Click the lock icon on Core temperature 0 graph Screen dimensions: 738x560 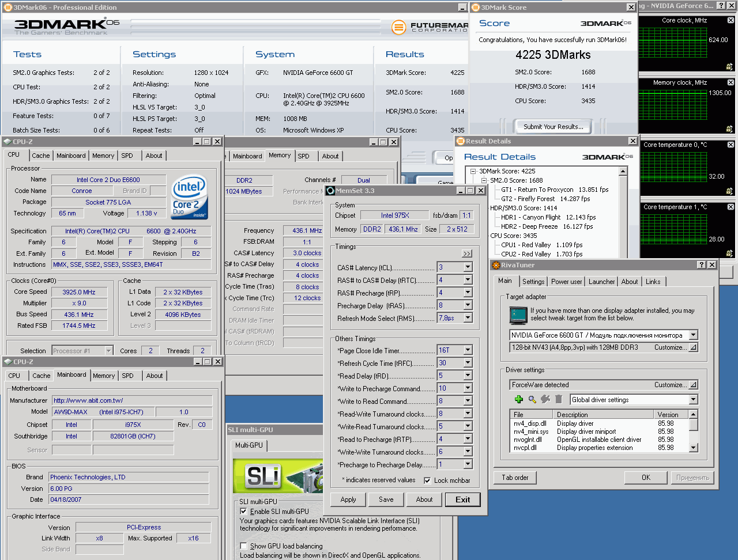tap(729, 191)
